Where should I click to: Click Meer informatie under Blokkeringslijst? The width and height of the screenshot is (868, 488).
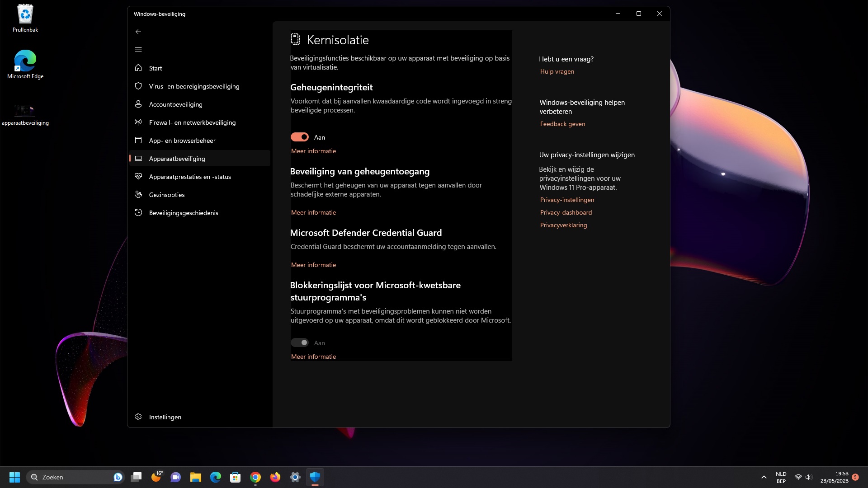pos(313,357)
